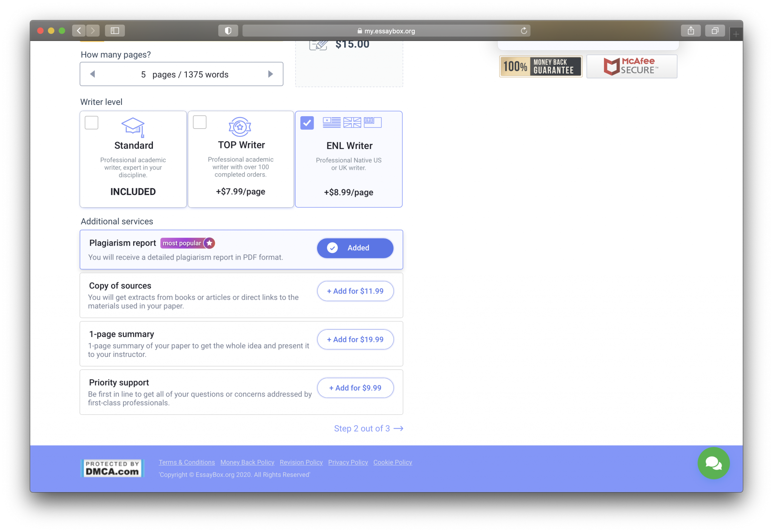
Task: Click the Priority support heading
Action: point(119,383)
